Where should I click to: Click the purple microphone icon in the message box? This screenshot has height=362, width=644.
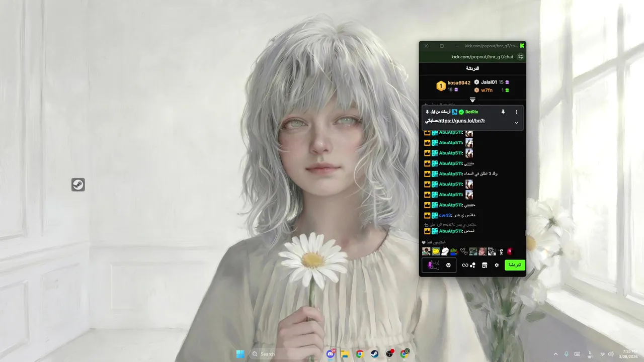[430, 265]
